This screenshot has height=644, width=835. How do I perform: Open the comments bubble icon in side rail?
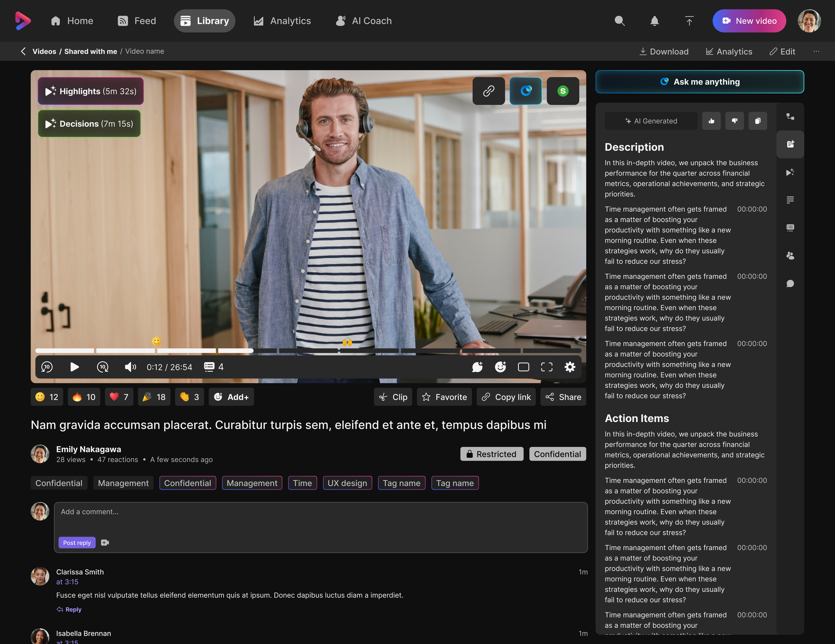click(x=790, y=284)
